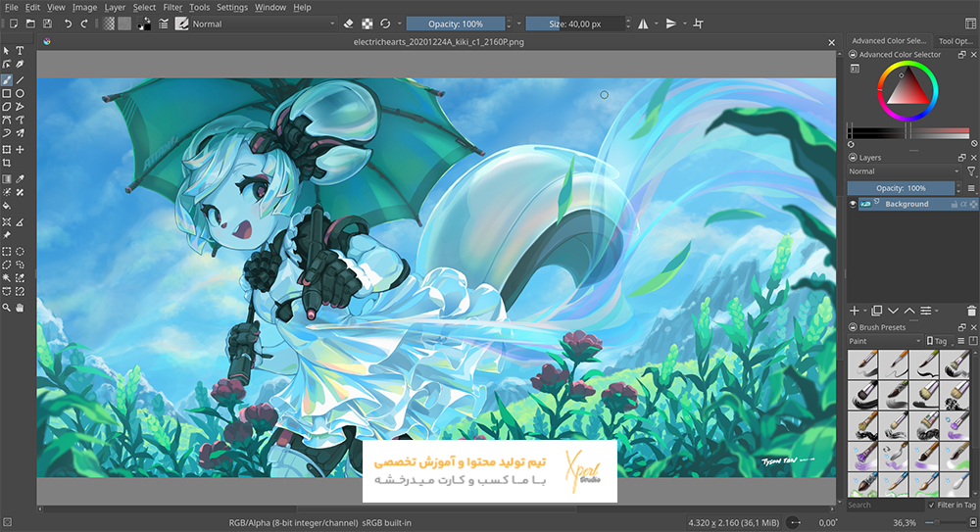Delete the selected layer with the trash icon

[x=971, y=311]
